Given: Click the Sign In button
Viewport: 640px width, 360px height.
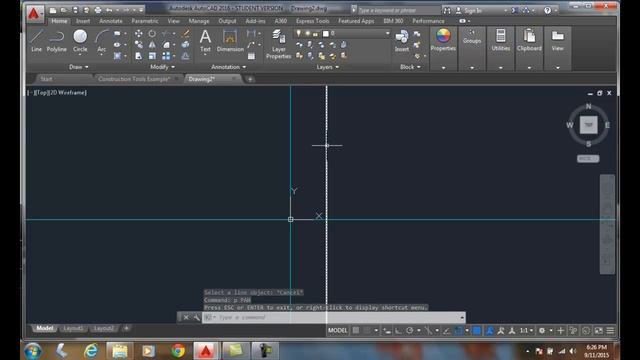Looking at the screenshot, I should coord(473,11).
